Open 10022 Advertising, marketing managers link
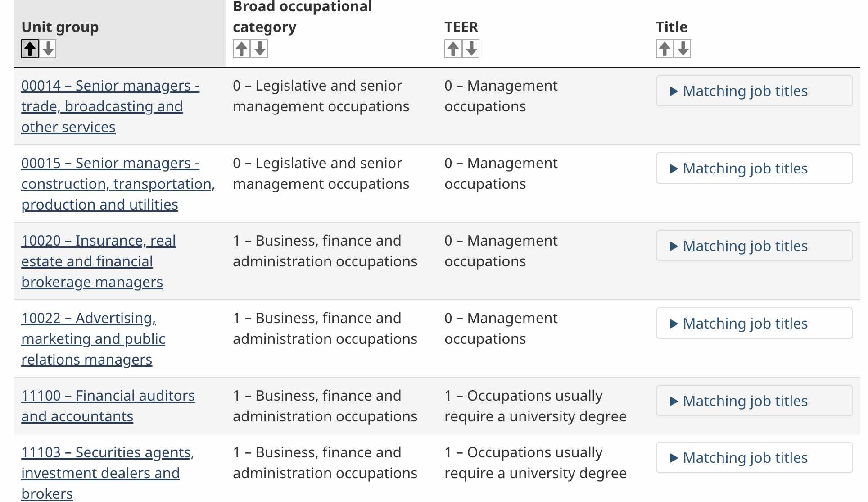This screenshot has width=868, height=502. tap(93, 339)
